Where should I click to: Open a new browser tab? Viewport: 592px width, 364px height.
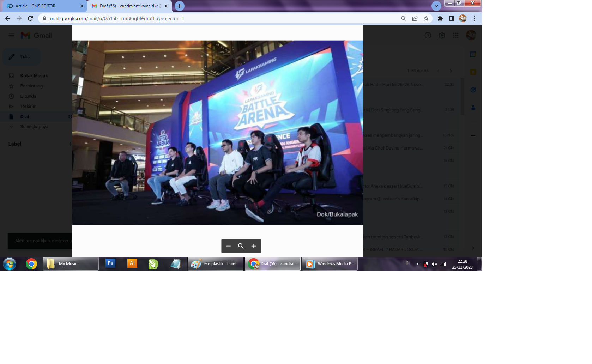point(180,6)
